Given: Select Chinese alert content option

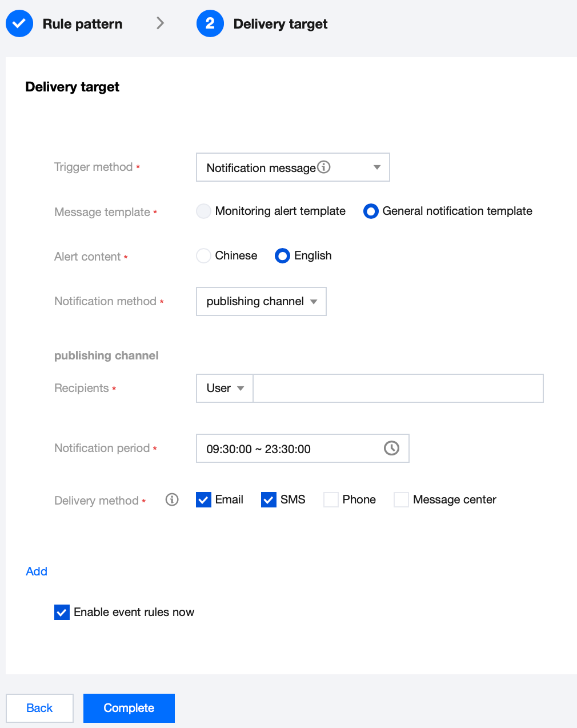Looking at the screenshot, I should point(204,255).
